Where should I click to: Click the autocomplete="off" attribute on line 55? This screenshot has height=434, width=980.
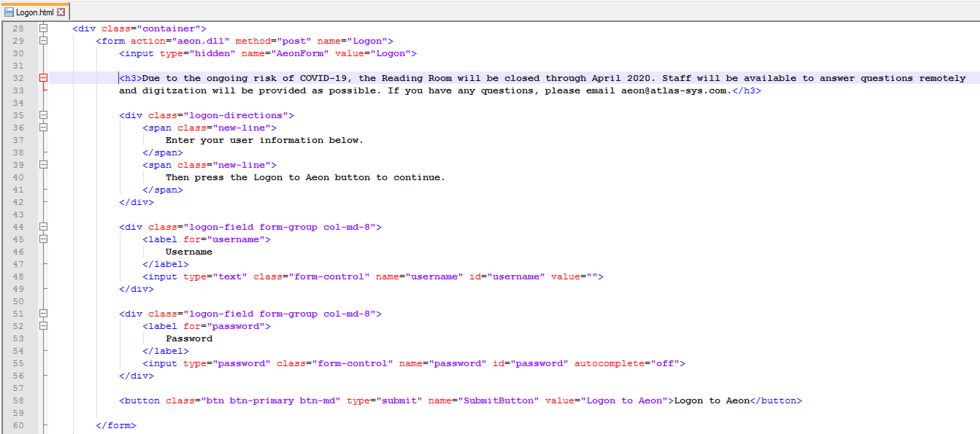[x=627, y=363]
